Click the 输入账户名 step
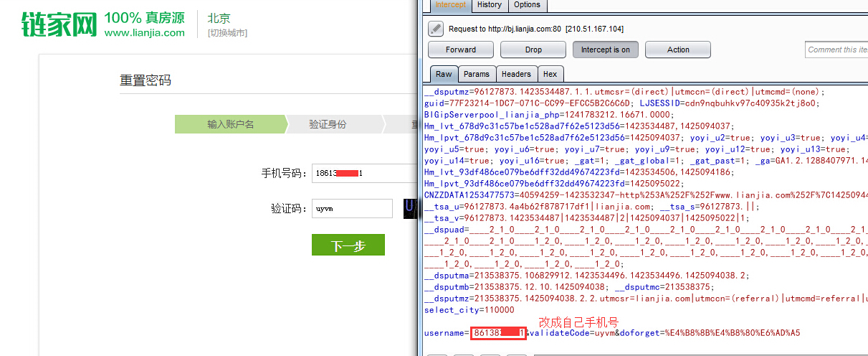Screen dimensions: 868x356 230,124
